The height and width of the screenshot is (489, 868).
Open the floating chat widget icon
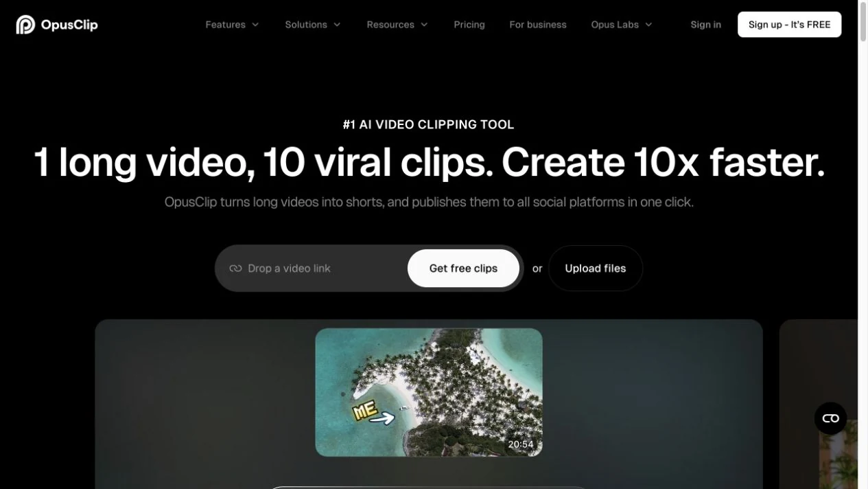(x=830, y=418)
